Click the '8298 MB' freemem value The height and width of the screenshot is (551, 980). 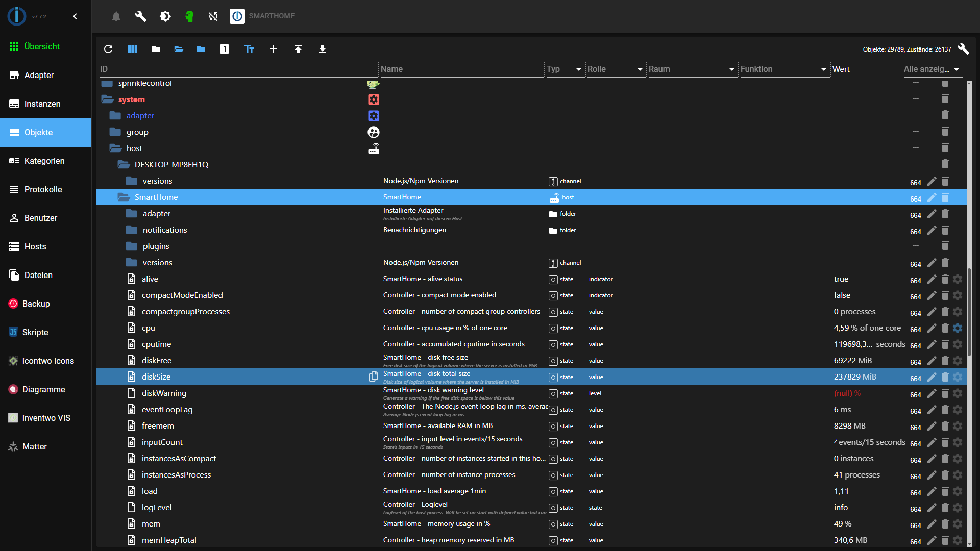pyautogui.click(x=850, y=426)
